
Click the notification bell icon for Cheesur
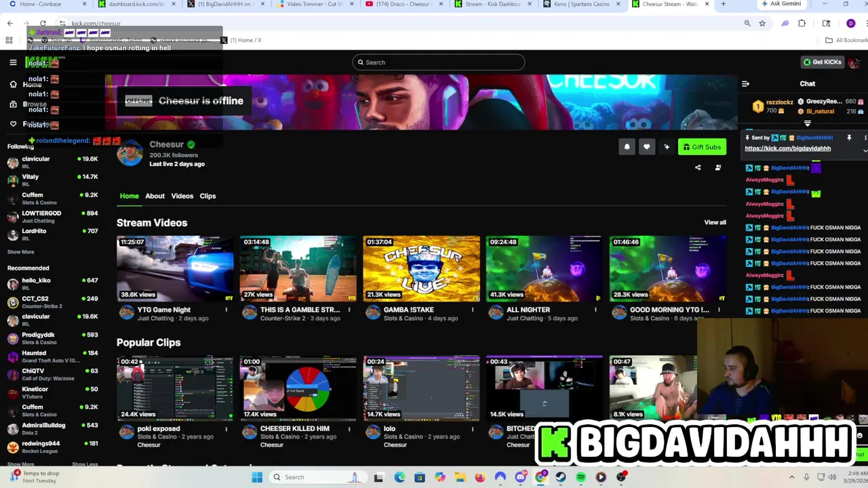tap(627, 146)
